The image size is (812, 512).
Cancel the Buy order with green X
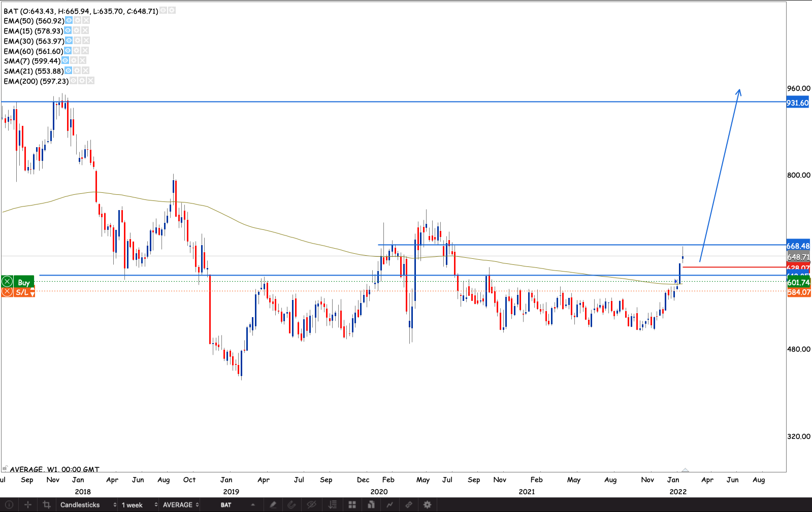click(7, 282)
